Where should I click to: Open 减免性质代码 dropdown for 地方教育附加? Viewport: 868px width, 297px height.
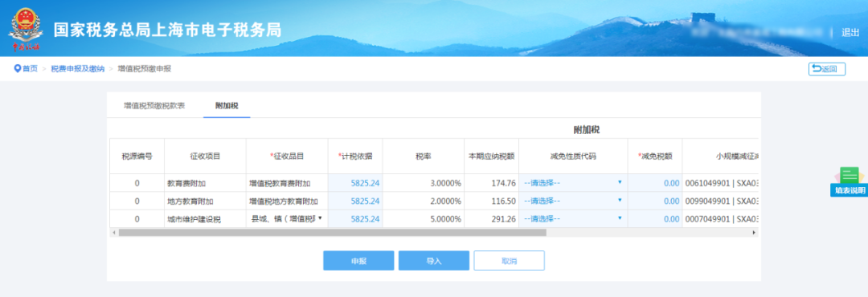[x=573, y=201]
